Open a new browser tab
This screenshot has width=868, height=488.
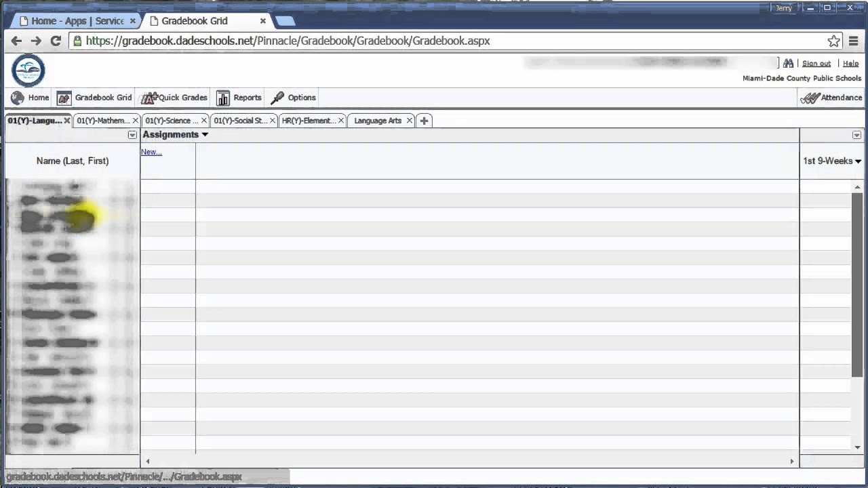[285, 21]
